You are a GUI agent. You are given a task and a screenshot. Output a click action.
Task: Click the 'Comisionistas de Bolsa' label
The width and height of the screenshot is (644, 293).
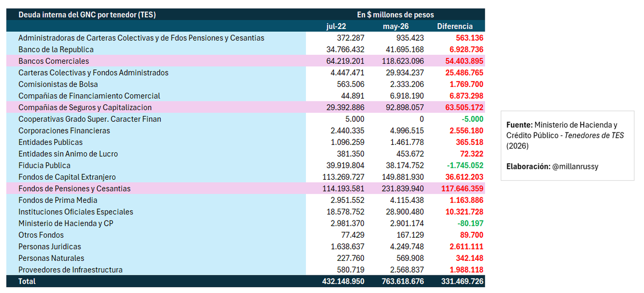point(58,84)
